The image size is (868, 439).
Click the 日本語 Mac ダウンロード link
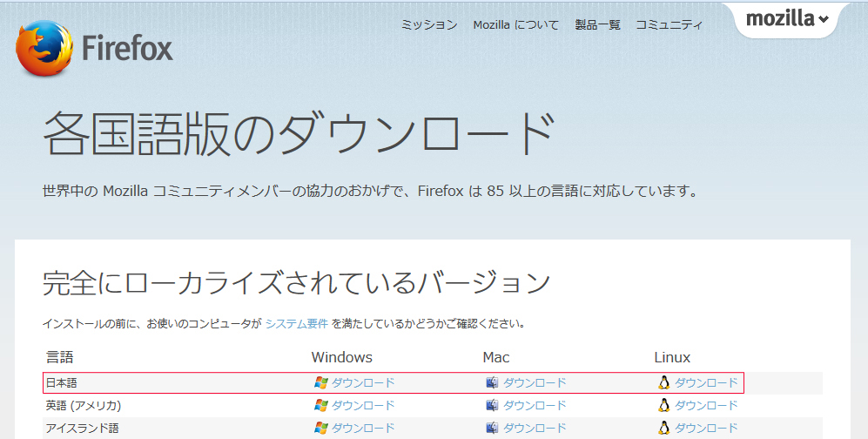pyautogui.click(x=535, y=382)
